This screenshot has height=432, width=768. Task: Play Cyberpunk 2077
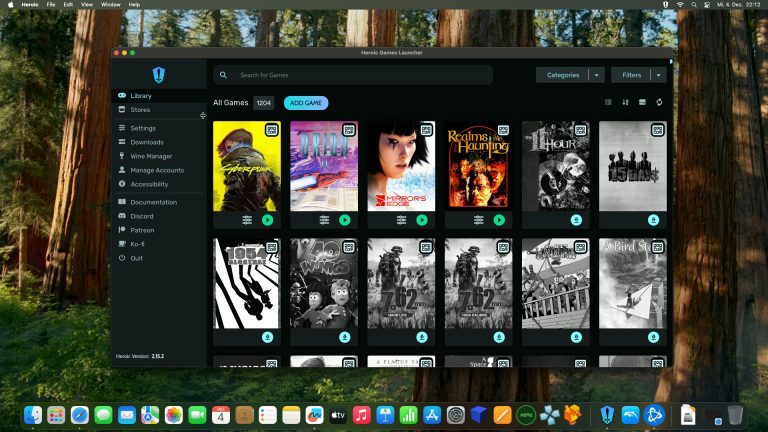(267, 220)
